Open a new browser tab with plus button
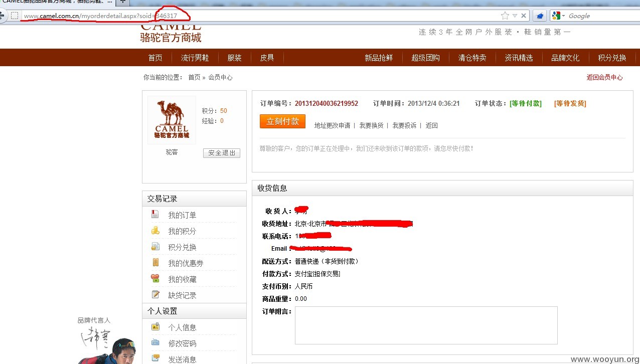The height and width of the screenshot is (364, 640). click(x=122, y=2)
